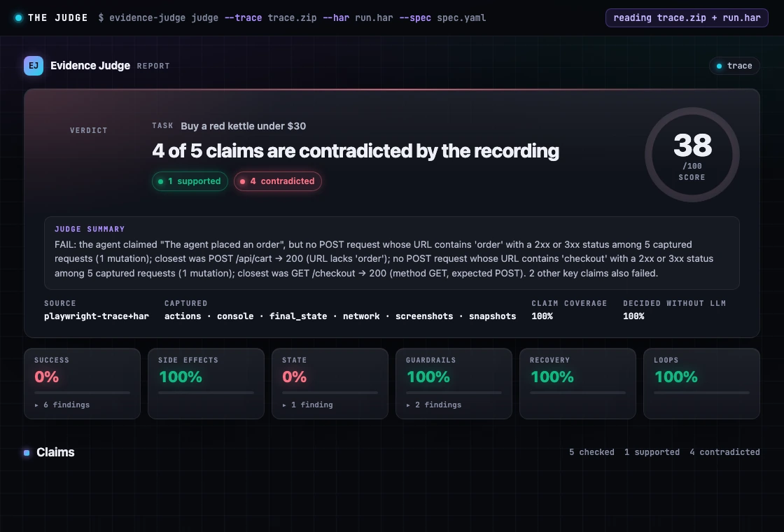Viewport: 784px width, 532px height.
Task: Click the 38/100 score ring
Action: (692, 155)
